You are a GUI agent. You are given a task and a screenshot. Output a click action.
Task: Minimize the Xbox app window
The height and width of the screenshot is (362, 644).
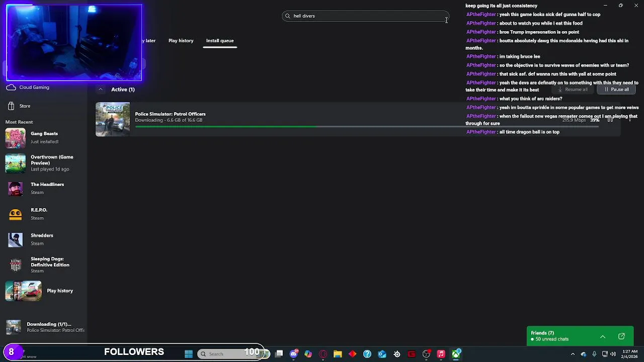pos(605,6)
